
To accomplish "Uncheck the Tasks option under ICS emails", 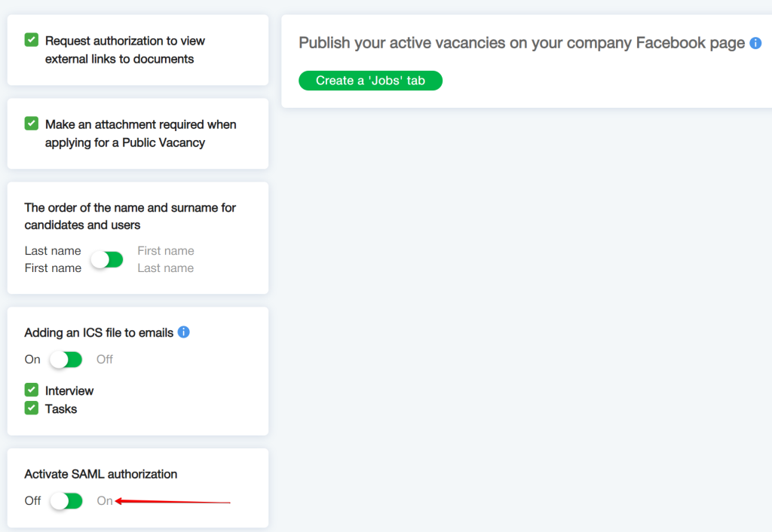I will (x=31, y=408).
